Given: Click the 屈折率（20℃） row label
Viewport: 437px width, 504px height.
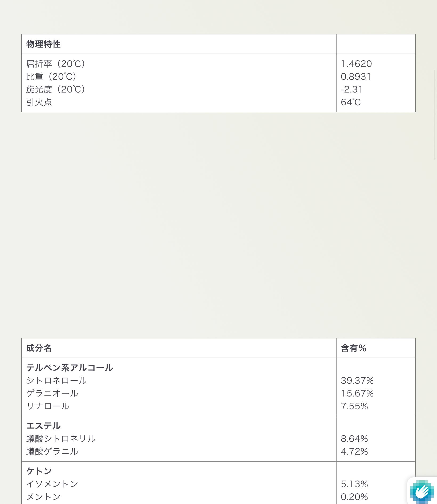Looking at the screenshot, I should [x=56, y=64].
